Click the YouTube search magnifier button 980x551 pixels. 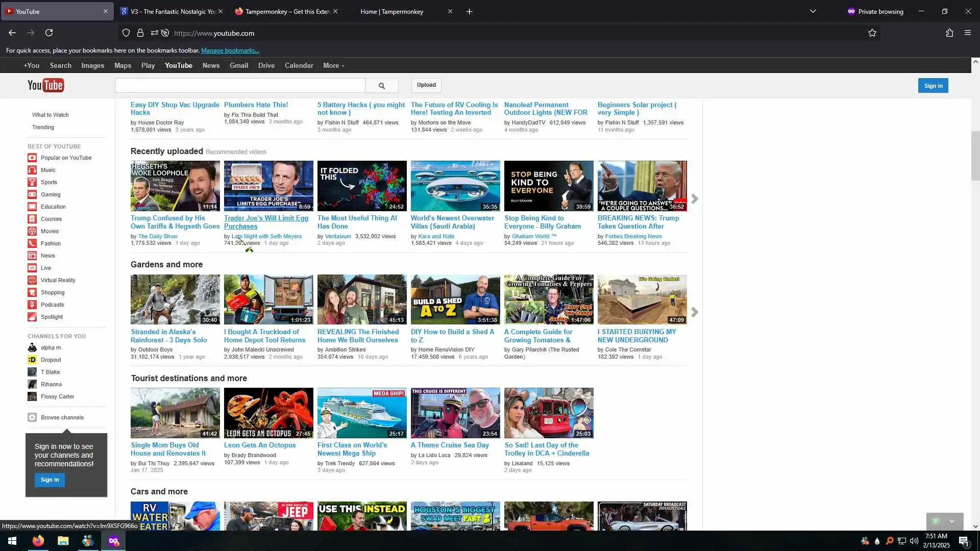coord(381,86)
